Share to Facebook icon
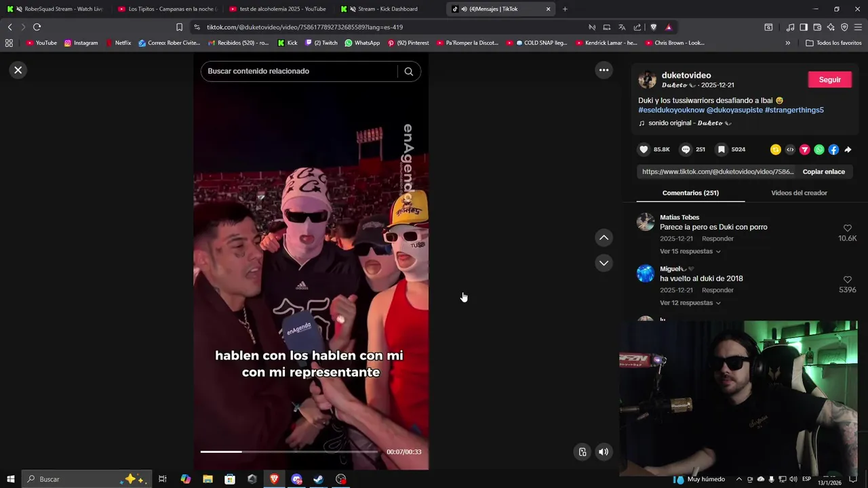This screenshot has height=488, width=868. pos(833,149)
